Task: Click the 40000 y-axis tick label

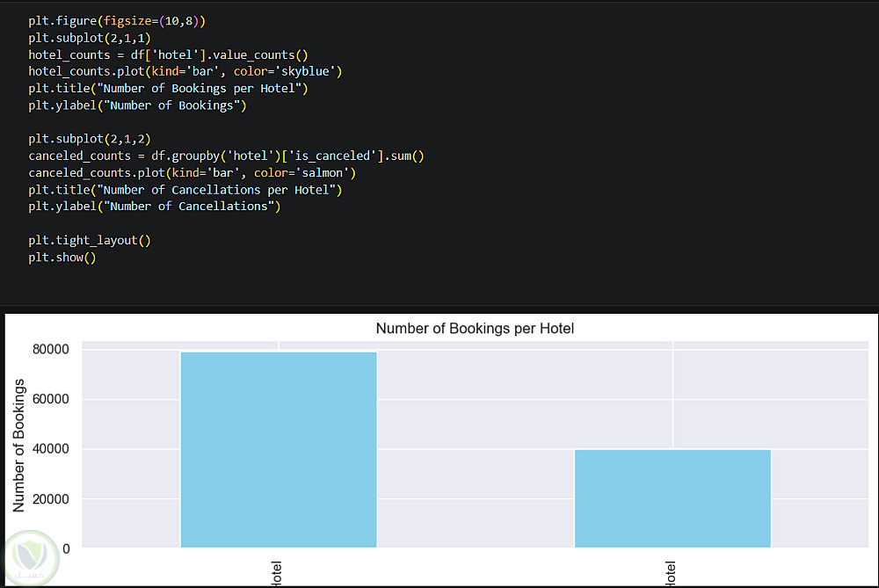Action: 50,449
